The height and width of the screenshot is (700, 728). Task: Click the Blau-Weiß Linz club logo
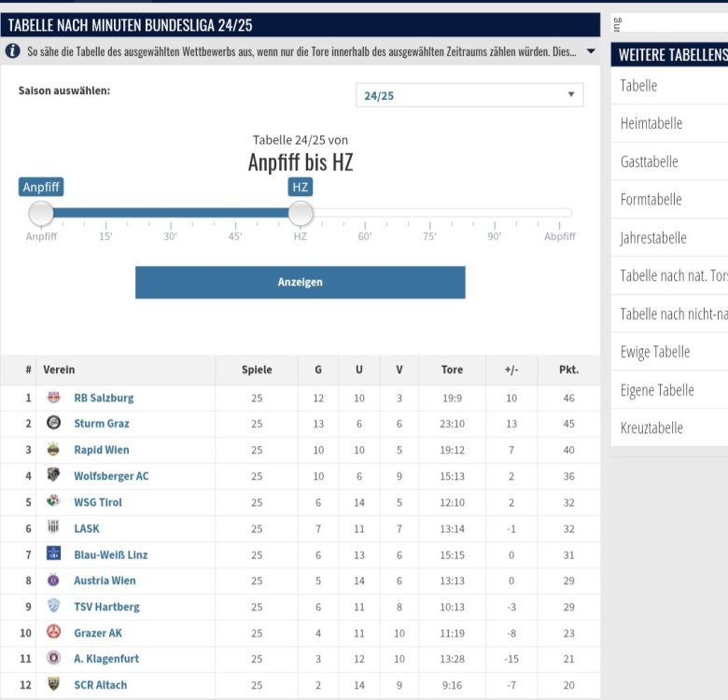[x=54, y=554]
